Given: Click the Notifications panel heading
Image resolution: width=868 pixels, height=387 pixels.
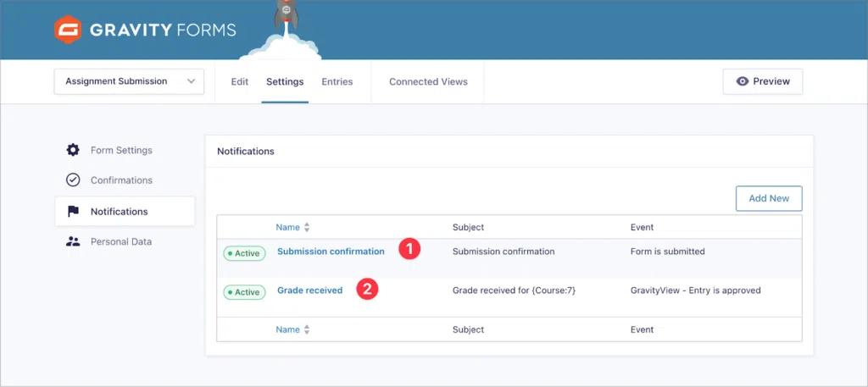Looking at the screenshot, I should 246,151.
